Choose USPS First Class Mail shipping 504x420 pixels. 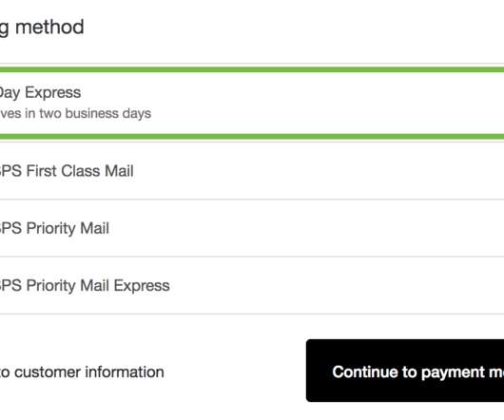(252, 171)
